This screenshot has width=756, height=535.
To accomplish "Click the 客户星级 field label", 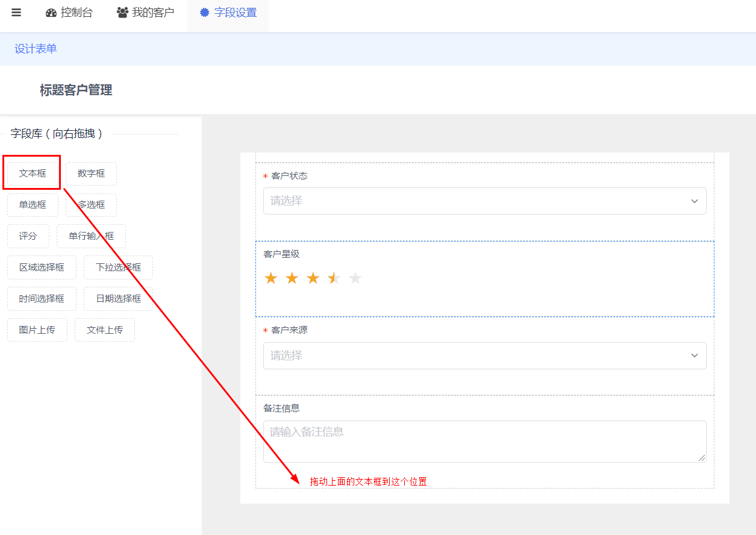I will coord(281,254).
